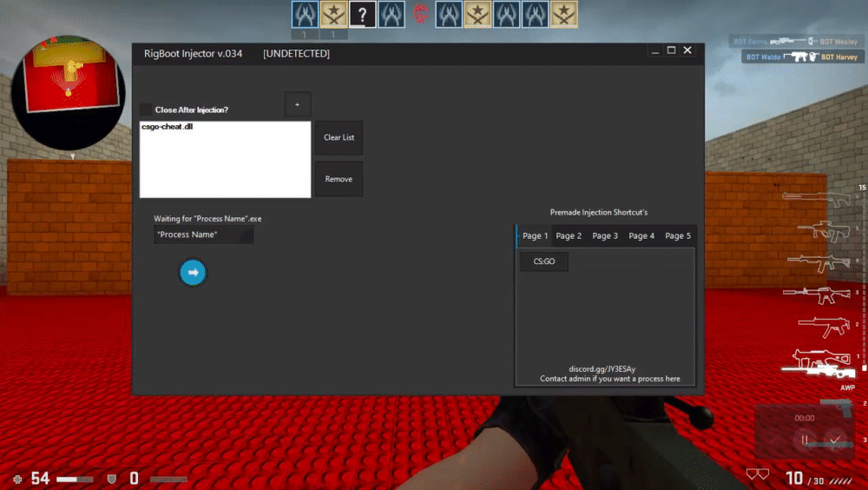This screenshot has width=868, height=490.
Task: Click the blue arrow inject button
Action: pos(193,272)
